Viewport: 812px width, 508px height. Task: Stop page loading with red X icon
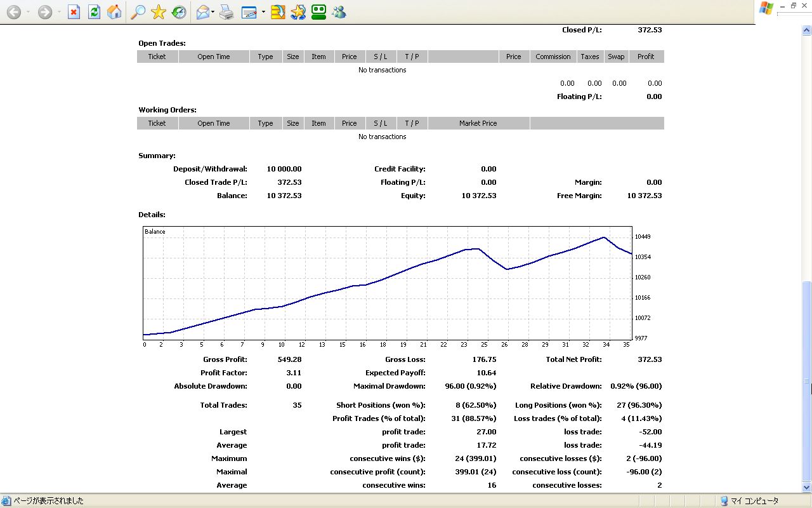(x=74, y=12)
